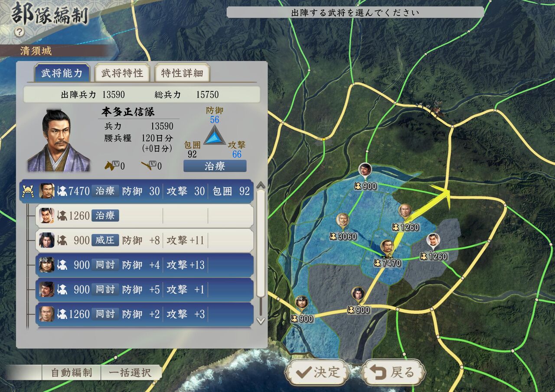Click Honda Masanobu's large commander portrait
Screen dimensions: 555x392
point(59,140)
